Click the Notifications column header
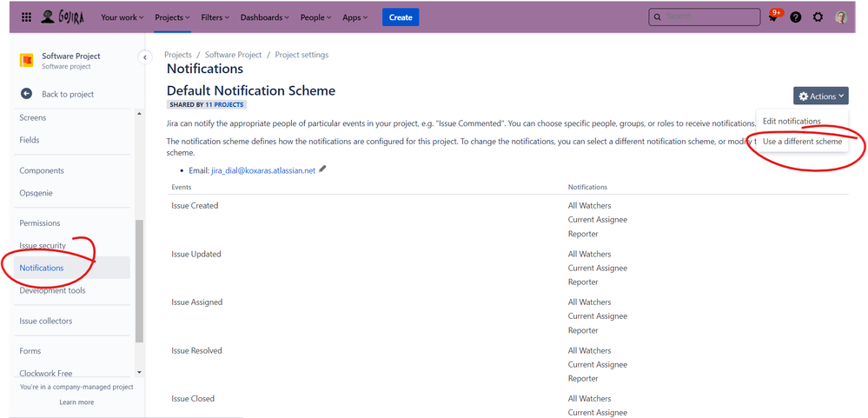 tap(587, 187)
